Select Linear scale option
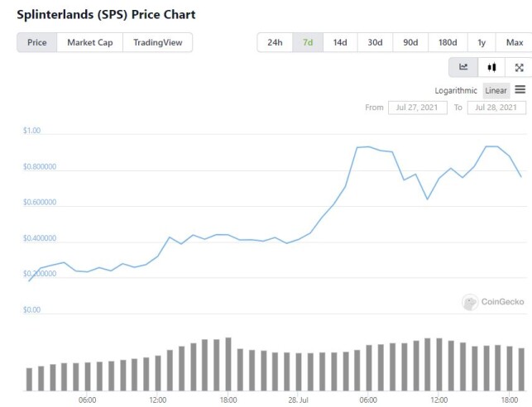This screenshot has width=532, height=407. (496, 90)
